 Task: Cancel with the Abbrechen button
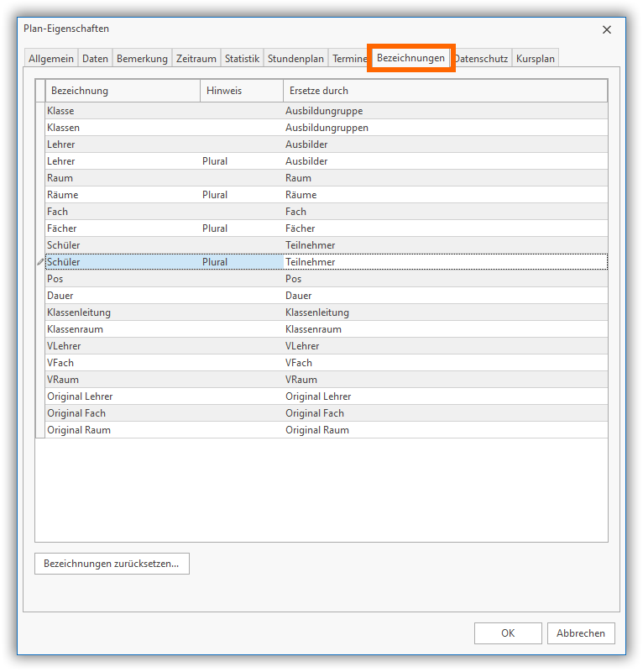tap(581, 633)
